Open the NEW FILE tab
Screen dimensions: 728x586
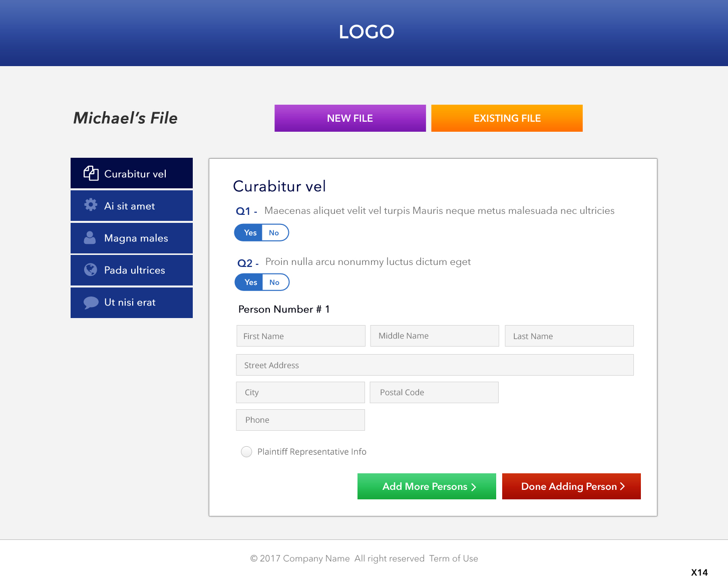[350, 118]
